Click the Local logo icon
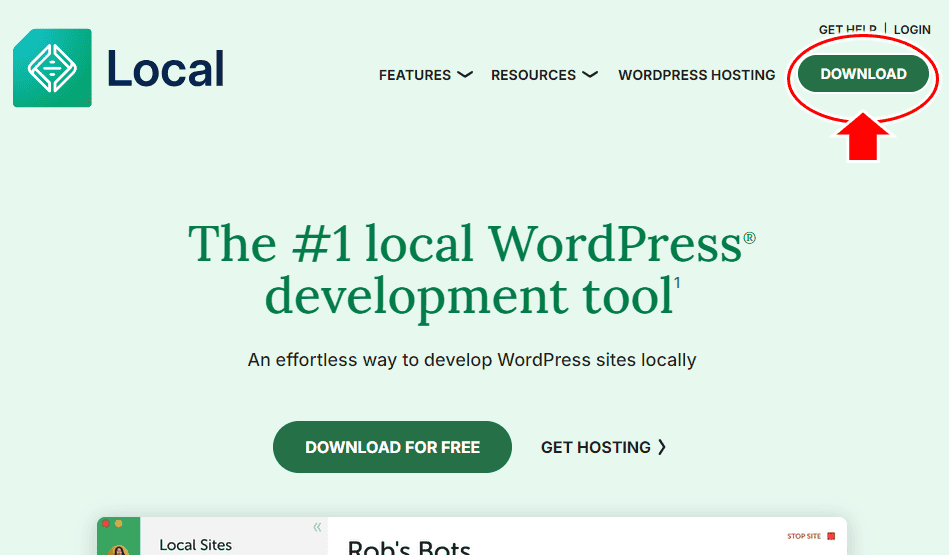949x555 pixels. point(52,68)
